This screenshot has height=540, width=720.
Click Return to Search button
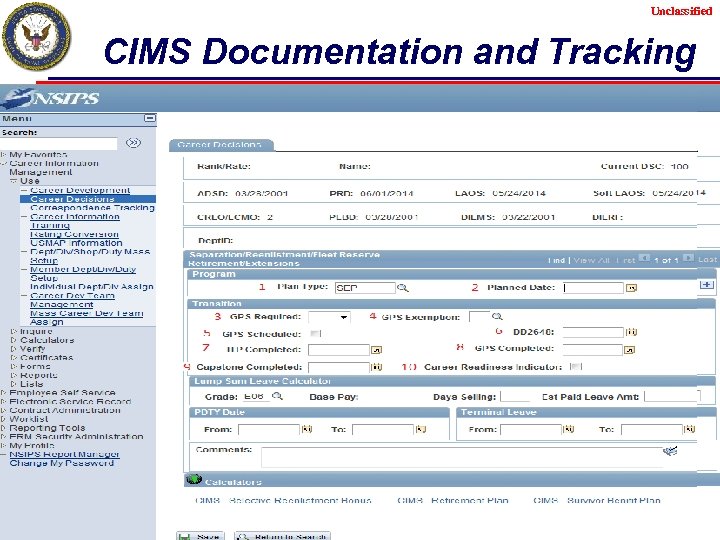(x=282, y=536)
